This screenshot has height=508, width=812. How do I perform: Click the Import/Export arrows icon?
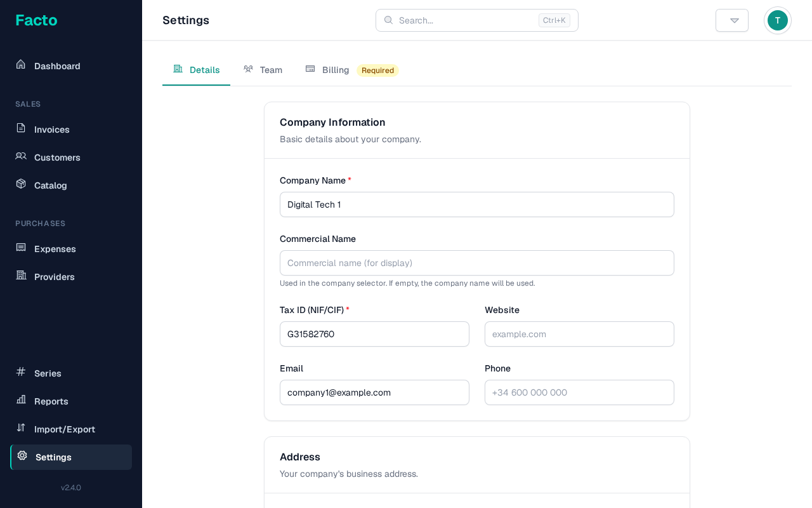pos(21,428)
